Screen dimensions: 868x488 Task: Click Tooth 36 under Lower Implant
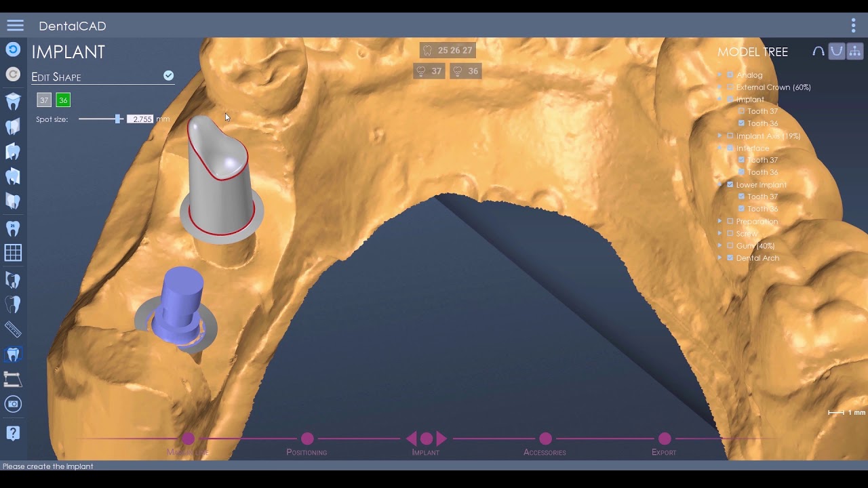(762, 209)
